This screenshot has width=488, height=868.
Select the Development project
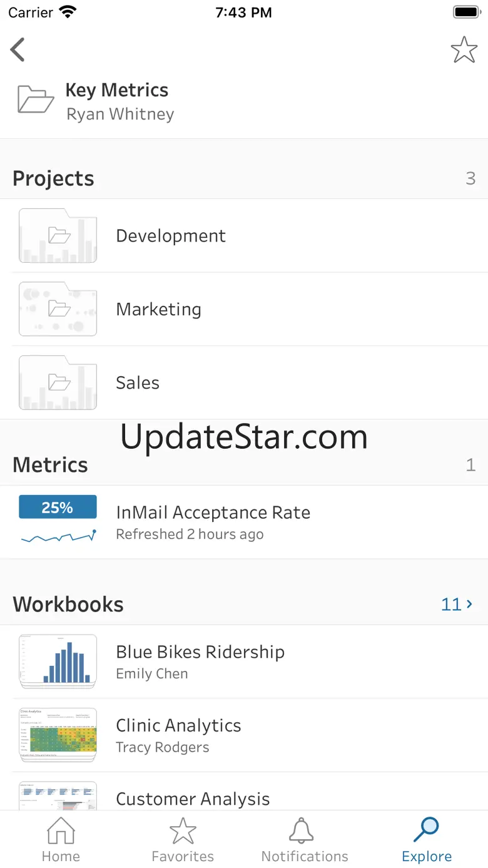point(171,236)
